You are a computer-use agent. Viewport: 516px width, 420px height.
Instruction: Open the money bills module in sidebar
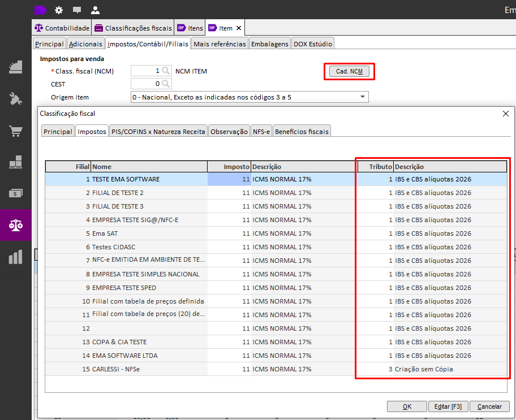[x=16, y=193]
